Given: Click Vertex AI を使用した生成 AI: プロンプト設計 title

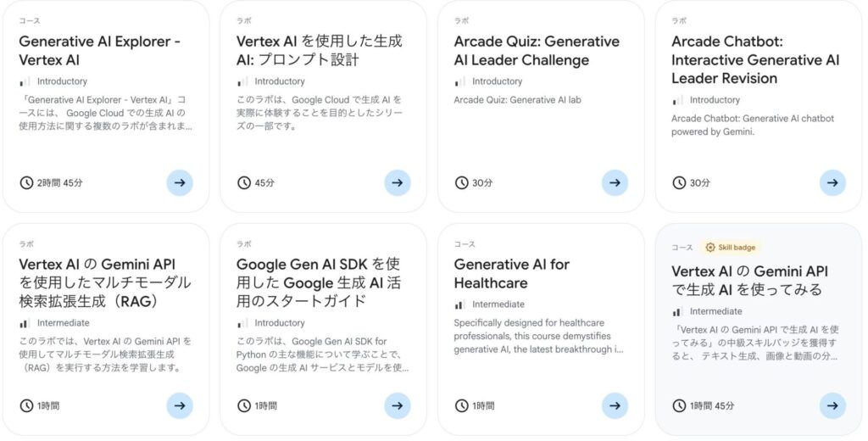Looking at the screenshot, I should pyautogui.click(x=319, y=50).
